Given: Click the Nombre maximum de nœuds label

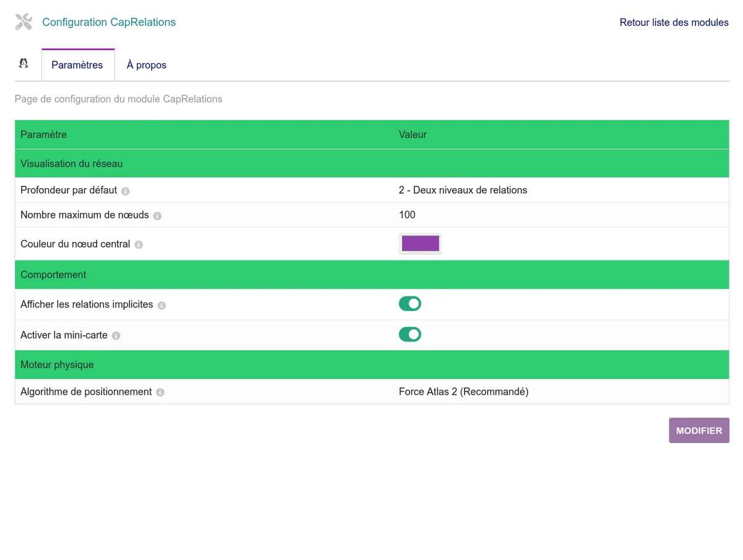Looking at the screenshot, I should tap(85, 215).
